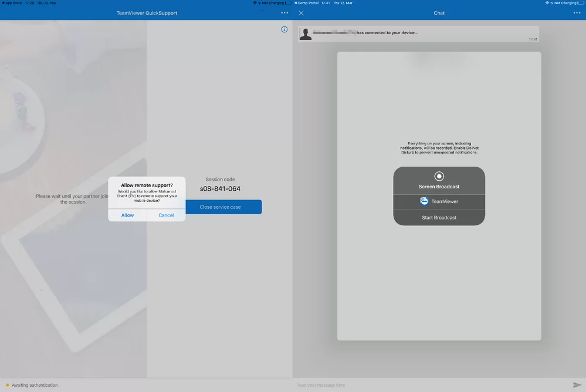Tap the send message arrow icon
The image size is (586, 392).
(x=577, y=385)
